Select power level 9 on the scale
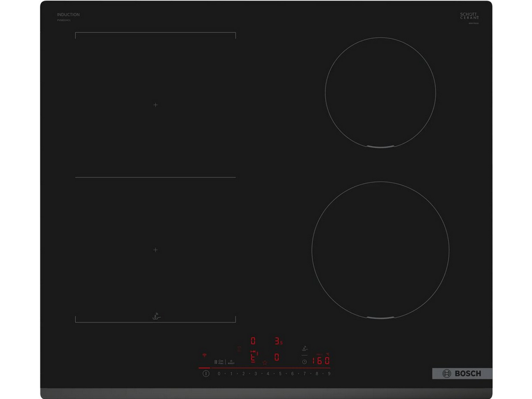This screenshot has height=399, width=532. point(329,374)
